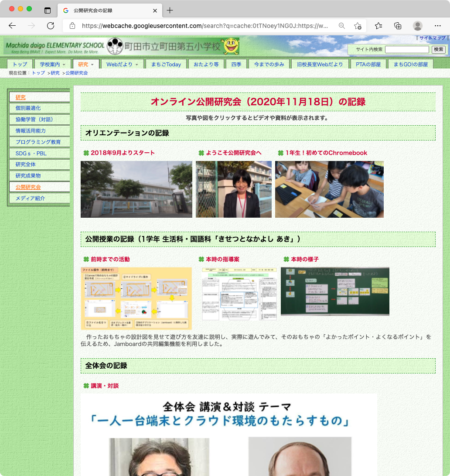This screenshot has height=476, width=450.
Task: Open the Collections panel
Action: click(398, 26)
